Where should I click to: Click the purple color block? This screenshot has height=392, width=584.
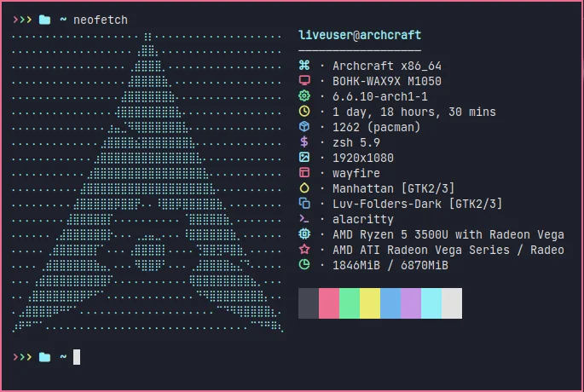tap(411, 303)
